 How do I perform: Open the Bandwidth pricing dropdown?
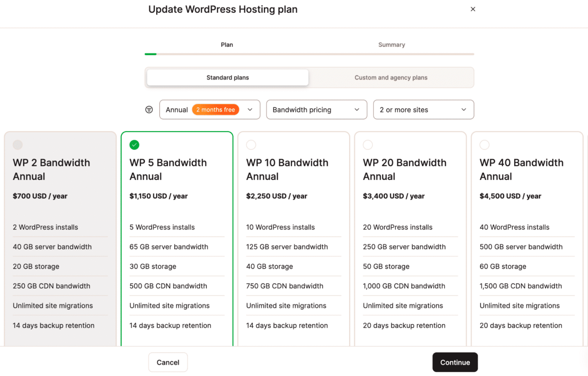317,109
